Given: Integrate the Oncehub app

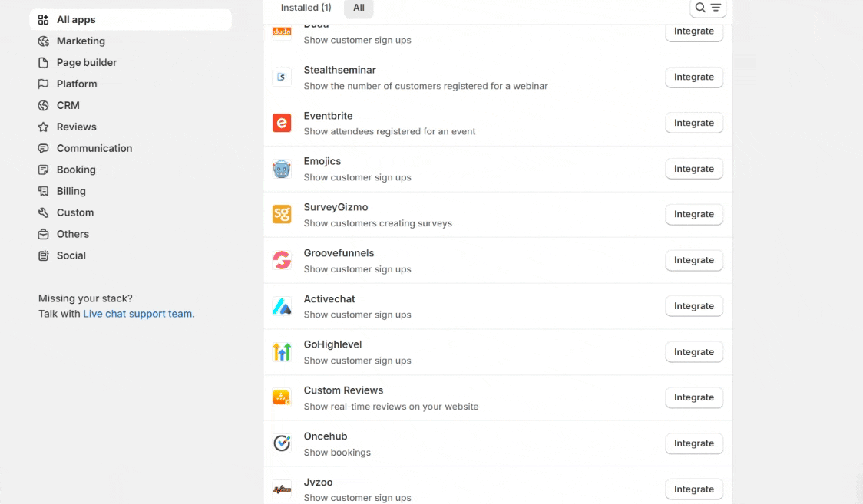Looking at the screenshot, I should coord(694,443).
